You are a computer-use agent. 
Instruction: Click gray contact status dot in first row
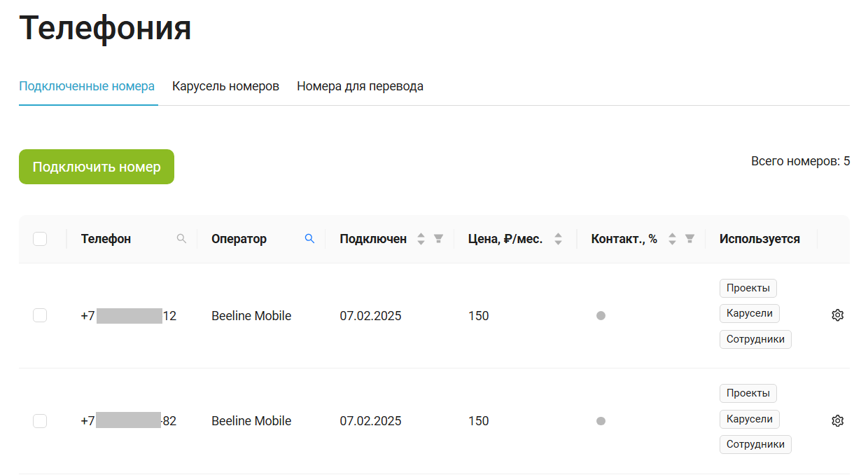[601, 316]
